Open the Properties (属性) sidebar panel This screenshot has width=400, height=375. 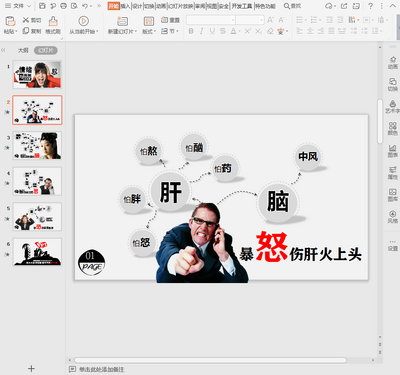coord(393,173)
